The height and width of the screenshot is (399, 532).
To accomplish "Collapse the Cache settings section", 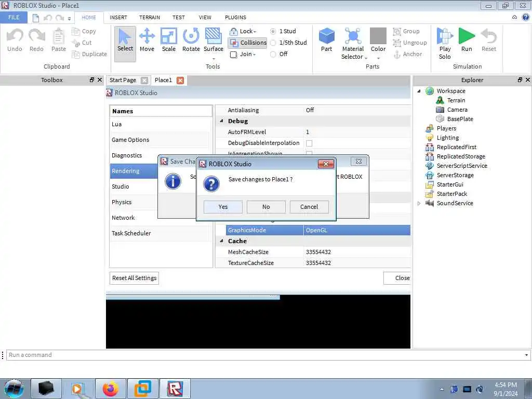I will tap(221, 241).
